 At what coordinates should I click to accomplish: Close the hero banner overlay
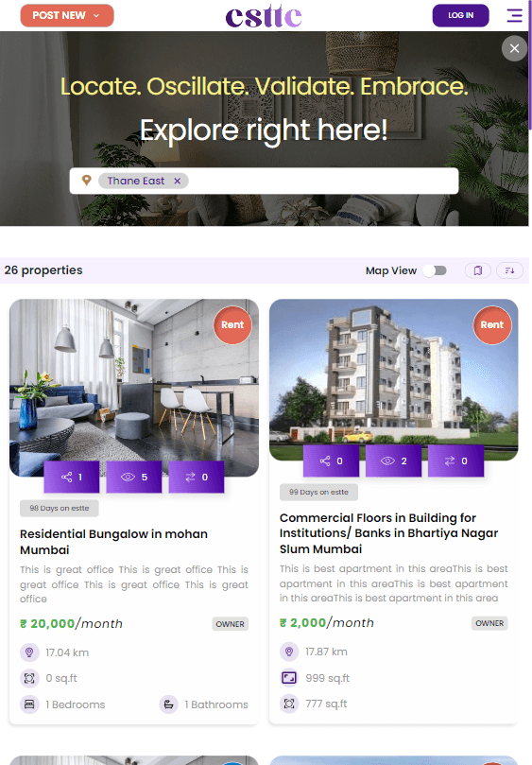pyautogui.click(x=514, y=48)
